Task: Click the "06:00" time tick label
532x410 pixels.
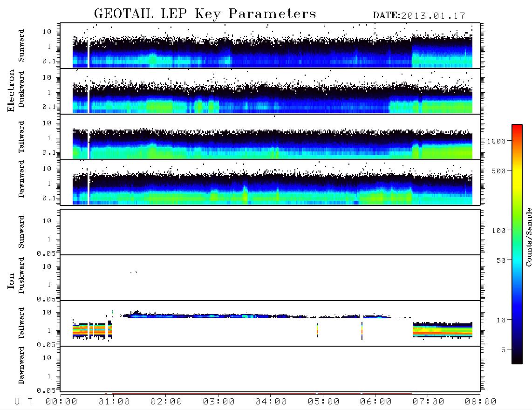Action: [x=376, y=402]
